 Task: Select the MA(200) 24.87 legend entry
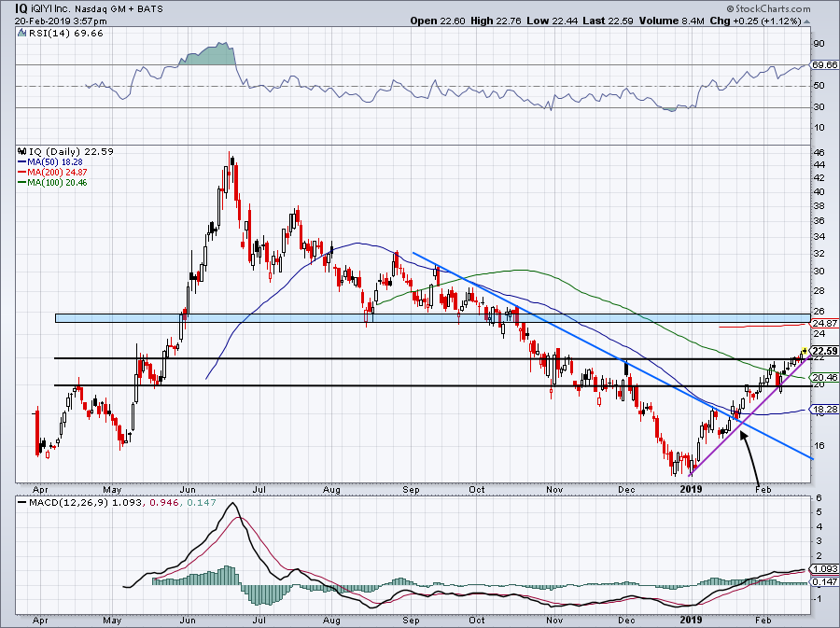52,173
